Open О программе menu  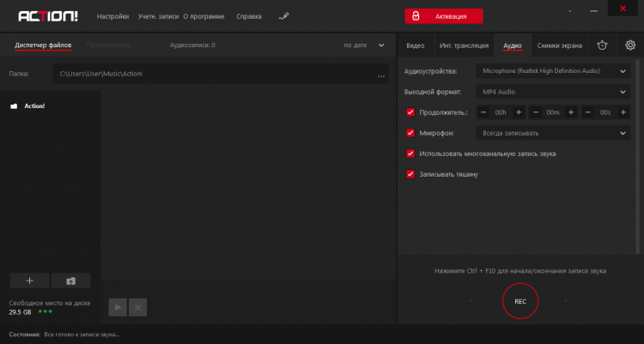click(204, 16)
